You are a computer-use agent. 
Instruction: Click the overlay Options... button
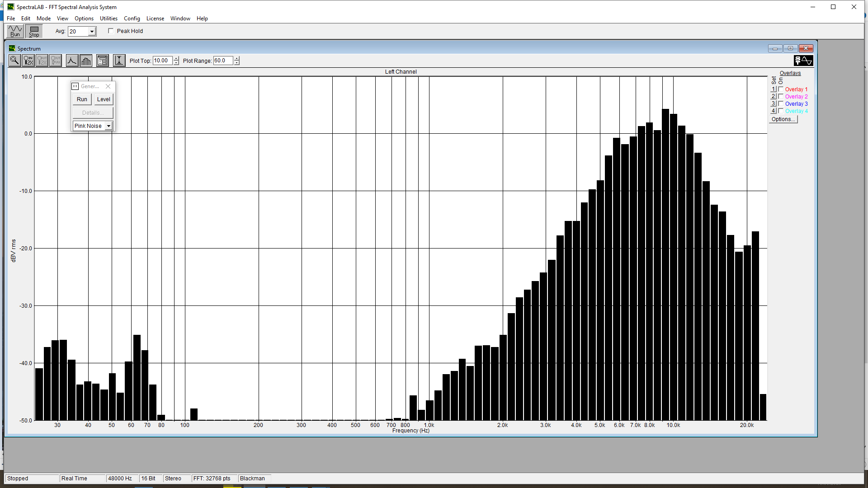coord(783,119)
